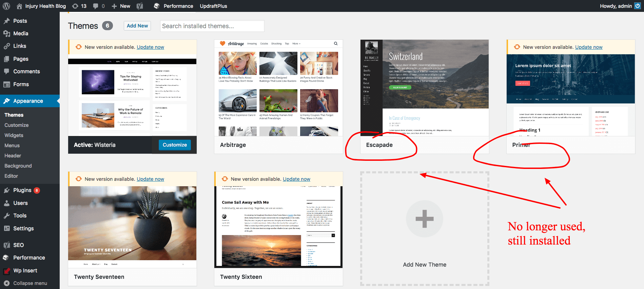Click the SEO Yoast icon in sidebar
644x289 pixels.
(x=6, y=245)
